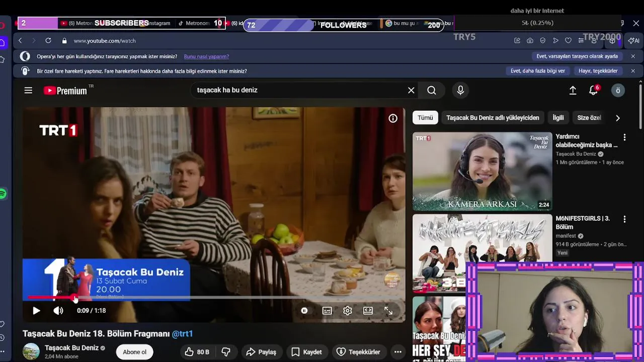Seek on the video progress bar
Viewport: 644px width, 362px height.
point(214,298)
